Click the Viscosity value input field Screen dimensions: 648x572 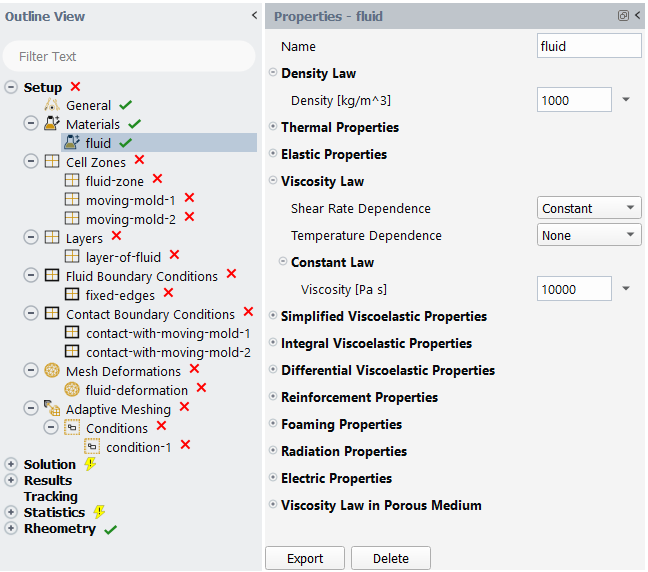pyautogui.click(x=574, y=290)
